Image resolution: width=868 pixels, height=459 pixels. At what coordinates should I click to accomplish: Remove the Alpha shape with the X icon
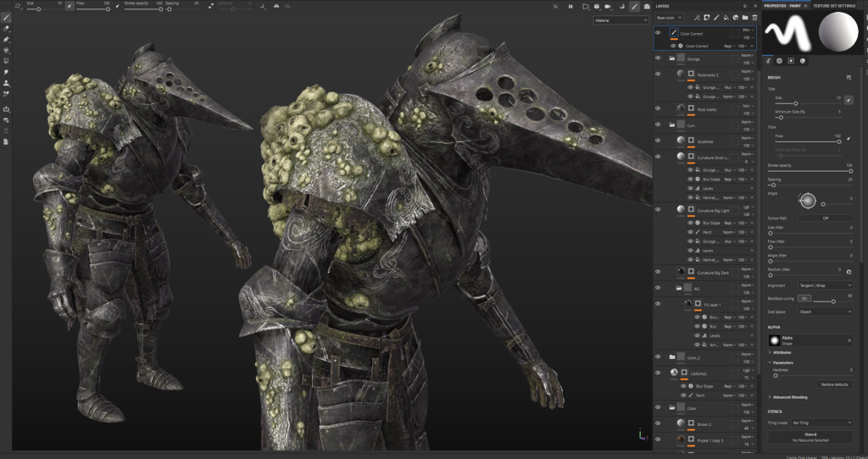[x=849, y=340]
